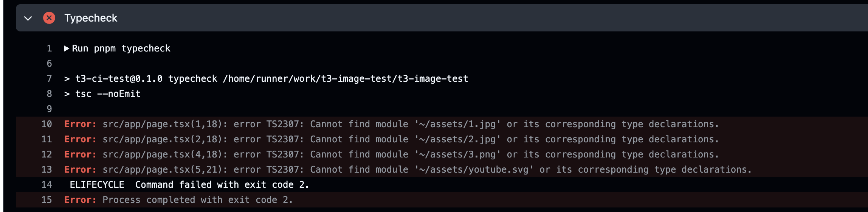Select log line number 14
Screen dimensions: 868x212
[x=46, y=185]
